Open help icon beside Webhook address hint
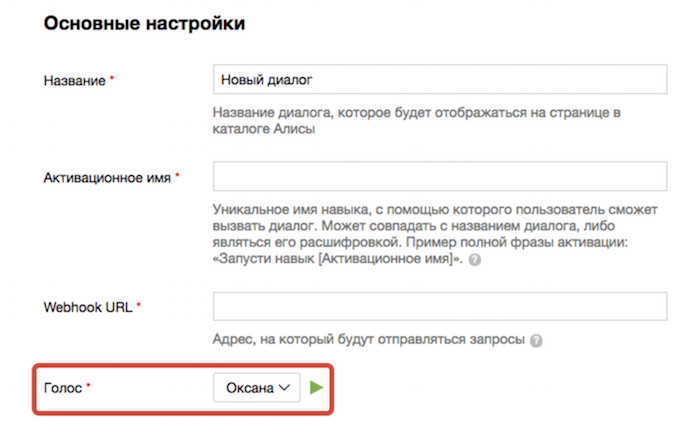The width and height of the screenshot is (700, 435). point(536,341)
